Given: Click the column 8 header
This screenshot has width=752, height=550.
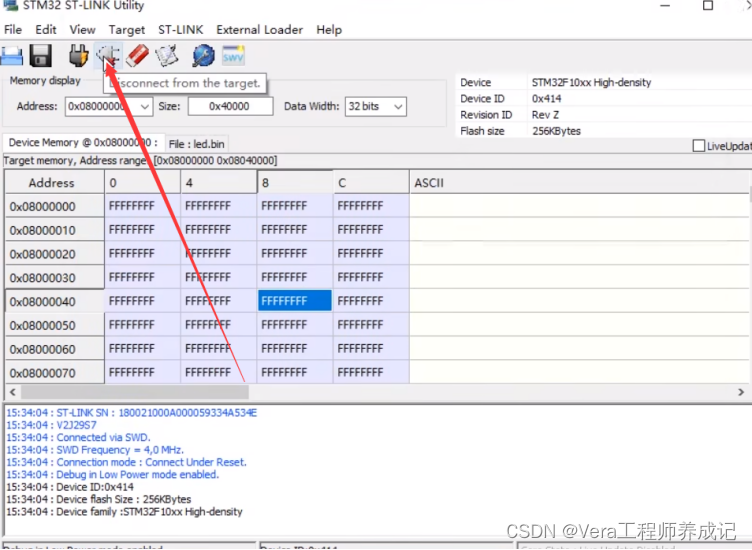Looking at the screenshot, I should pos(295,182).
